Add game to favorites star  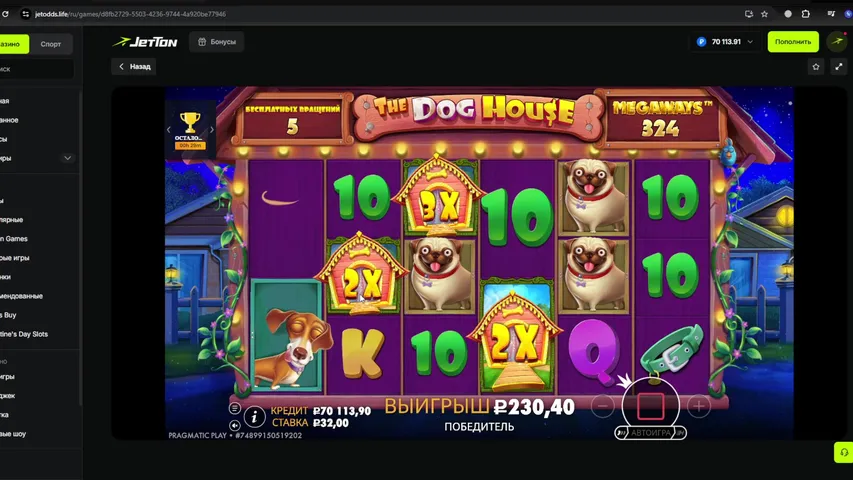pyautogui.click(x=815, y=66)
